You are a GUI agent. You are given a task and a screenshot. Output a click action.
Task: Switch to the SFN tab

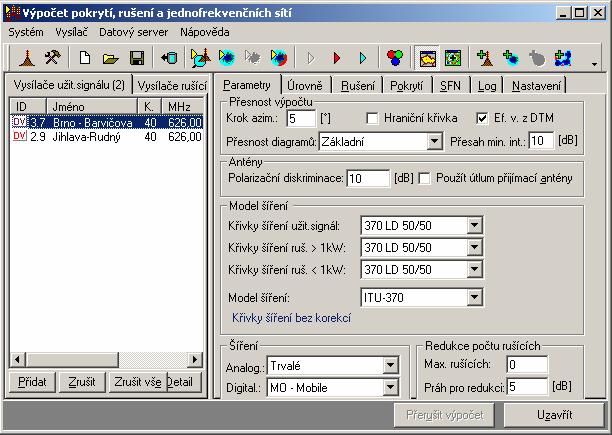[x=450, y=85]
